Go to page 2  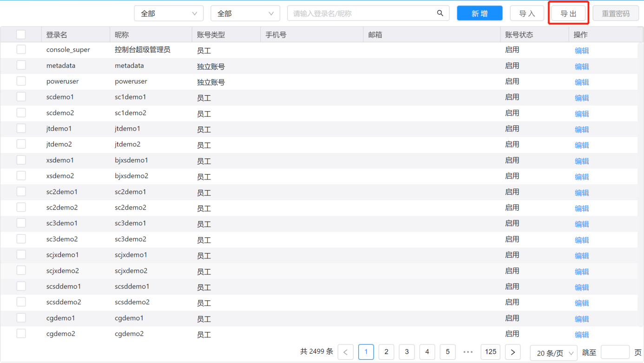pos(386,352)
